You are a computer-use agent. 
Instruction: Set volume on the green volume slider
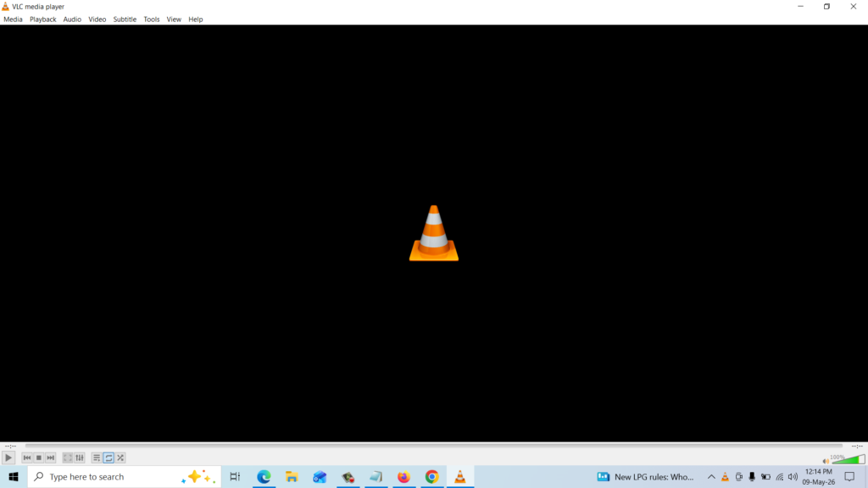click(x=848, y=459)
